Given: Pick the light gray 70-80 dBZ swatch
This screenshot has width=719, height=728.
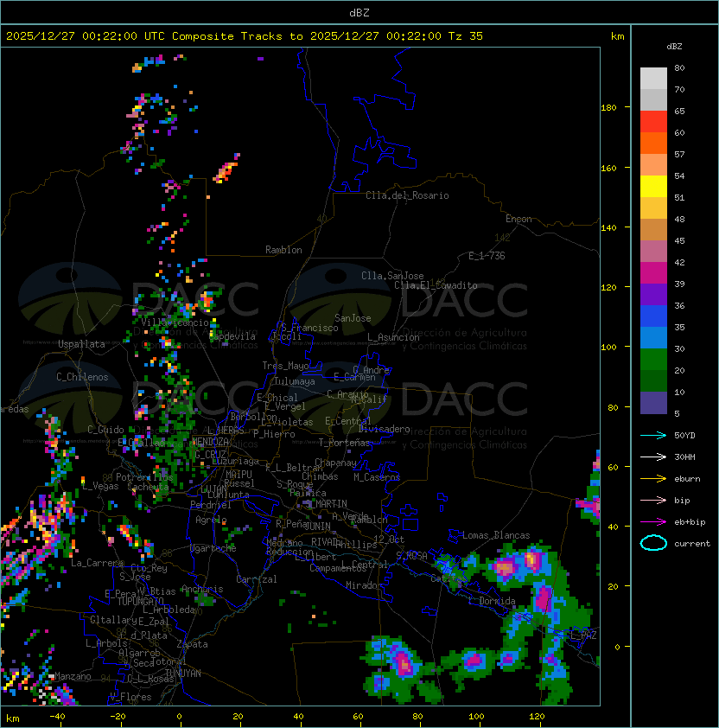Looking at the screenshot, I should (x=653, y=79).
